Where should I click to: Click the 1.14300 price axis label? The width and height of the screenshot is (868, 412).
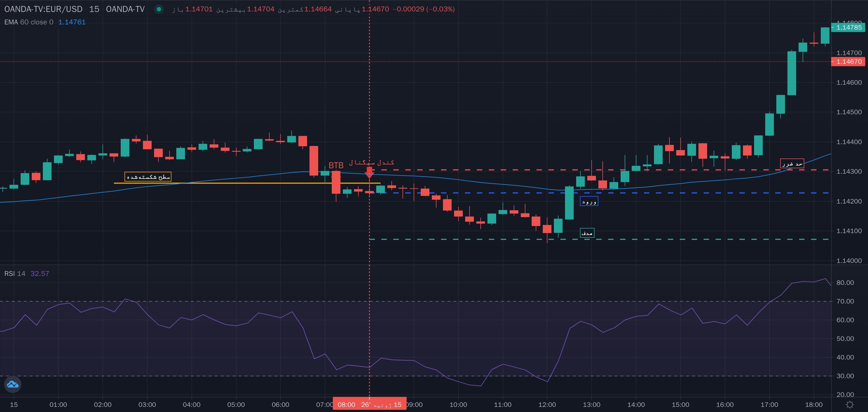(x=849, y=171)
